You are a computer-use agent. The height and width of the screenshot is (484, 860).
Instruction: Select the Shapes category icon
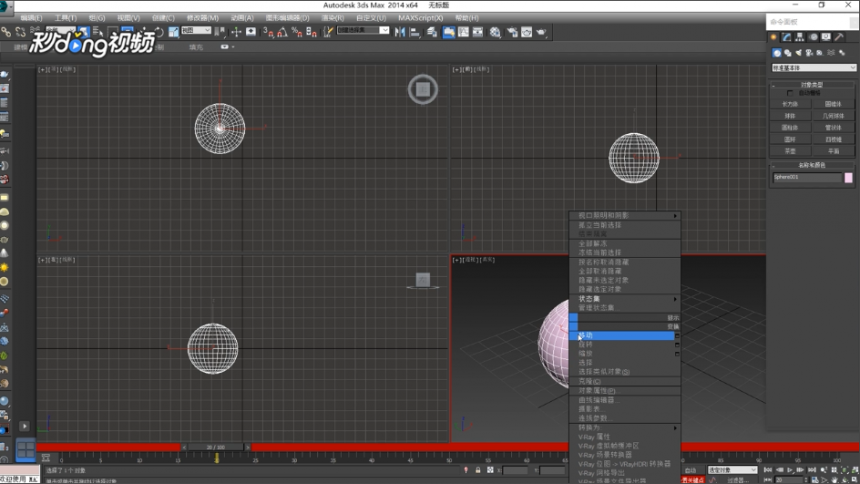(x=788, y=53)
